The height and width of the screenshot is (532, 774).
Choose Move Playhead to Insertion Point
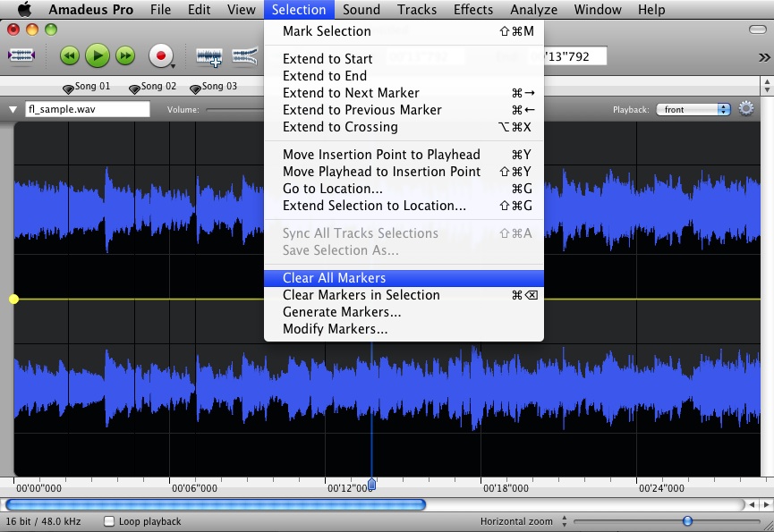point(404,171)
